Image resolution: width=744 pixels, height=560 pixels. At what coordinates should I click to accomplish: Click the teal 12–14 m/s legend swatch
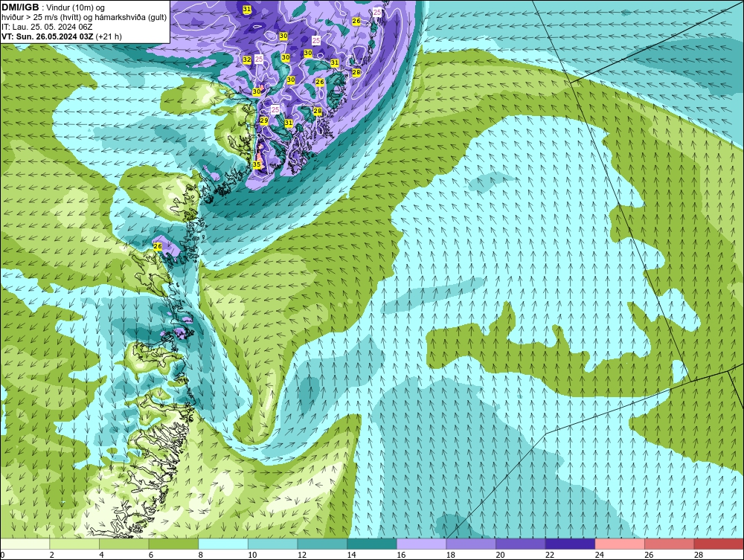click(x=322, y=544)
